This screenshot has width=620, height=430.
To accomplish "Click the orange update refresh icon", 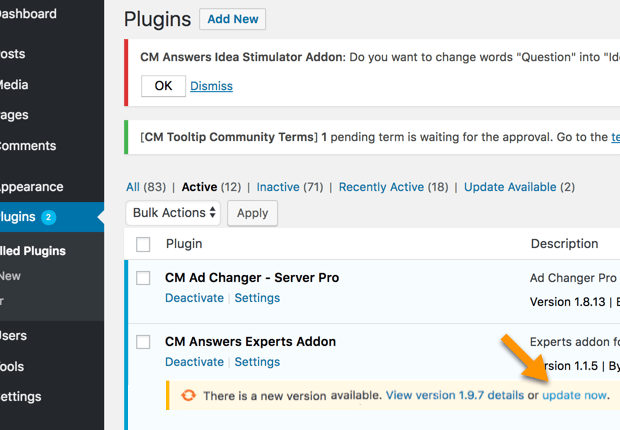I will click(188, 396).
